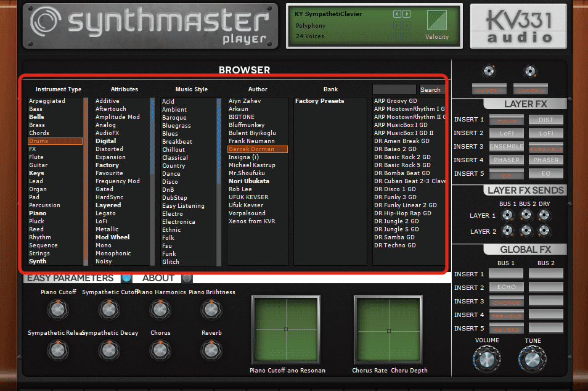The width and height of the screenshot is (588, 391).
Task: Switch to the EASY PARAMETERS tab
Action: click(x=70, y=278)
